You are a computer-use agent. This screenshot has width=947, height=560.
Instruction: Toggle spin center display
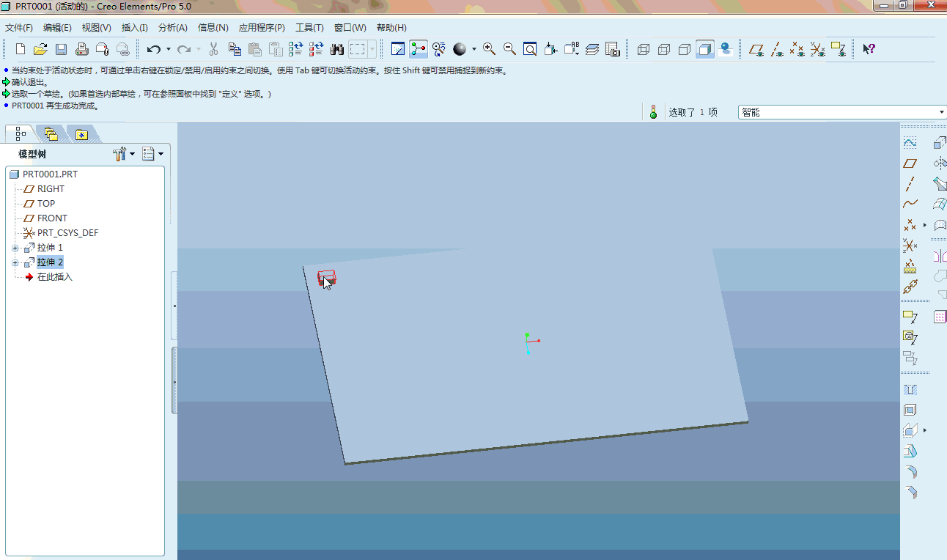[x=419, y=49]
